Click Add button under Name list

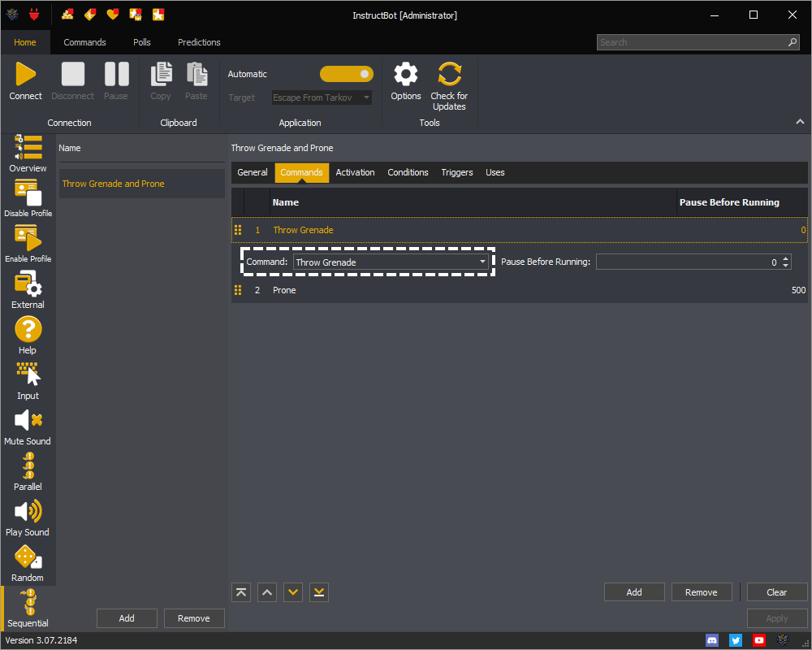tap(127, 617)
